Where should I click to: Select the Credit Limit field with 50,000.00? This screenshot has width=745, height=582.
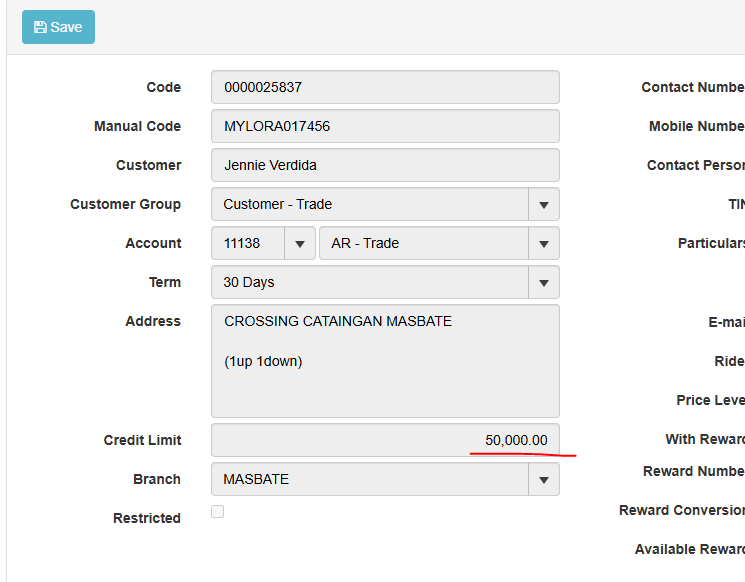tap(385, 440)
